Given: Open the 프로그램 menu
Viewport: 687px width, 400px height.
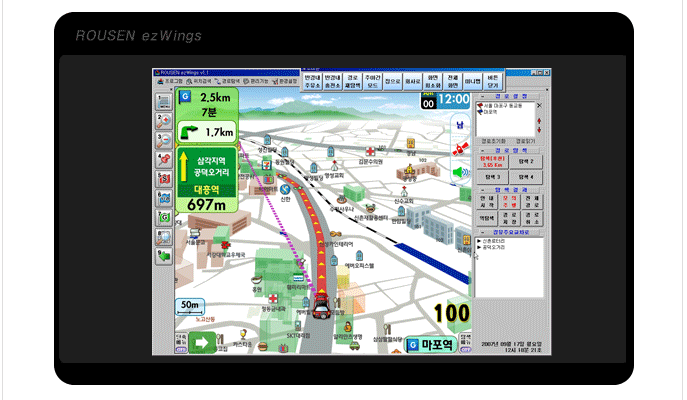Looking at the screenshot, I should click(170, 81).
